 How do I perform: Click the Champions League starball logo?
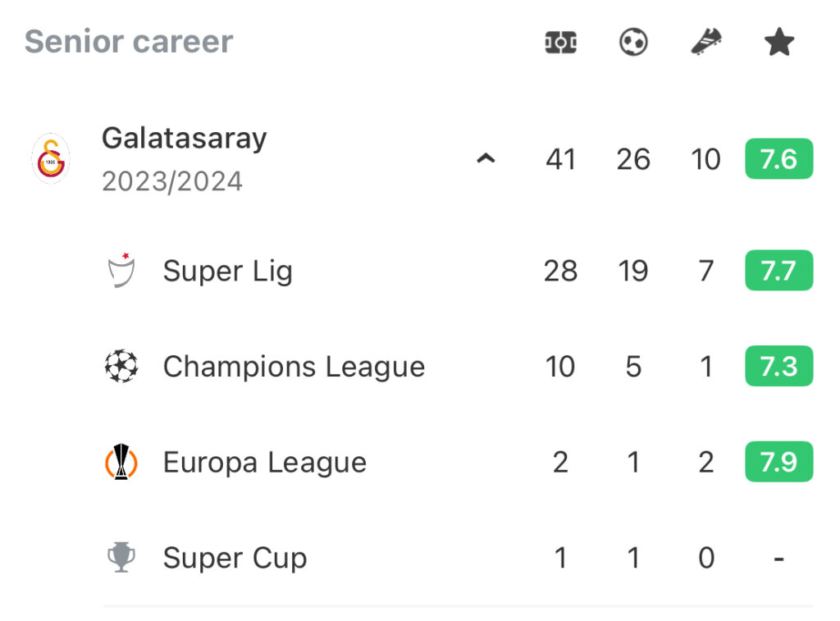coord(121,366)
